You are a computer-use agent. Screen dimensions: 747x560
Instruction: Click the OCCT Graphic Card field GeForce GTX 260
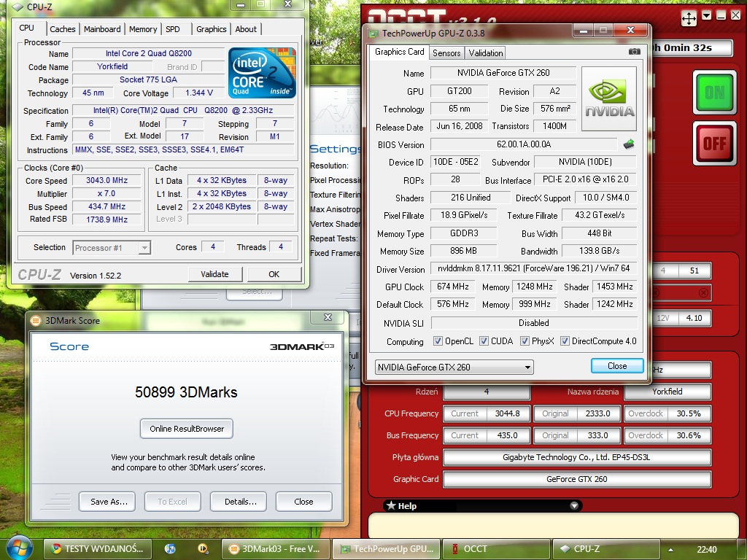click(577, 479)
